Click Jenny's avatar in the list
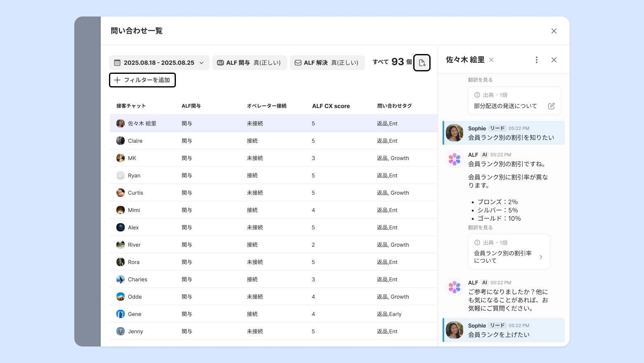The width and height of the screenshot is (644, 363). [121, 331]
